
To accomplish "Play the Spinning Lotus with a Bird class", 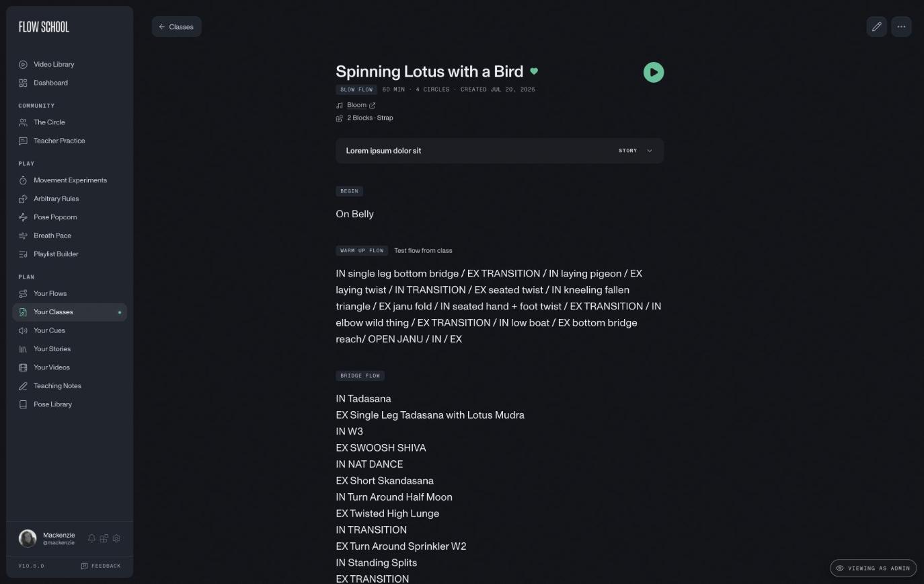I will pyautogui.click(x=654, y=72).
